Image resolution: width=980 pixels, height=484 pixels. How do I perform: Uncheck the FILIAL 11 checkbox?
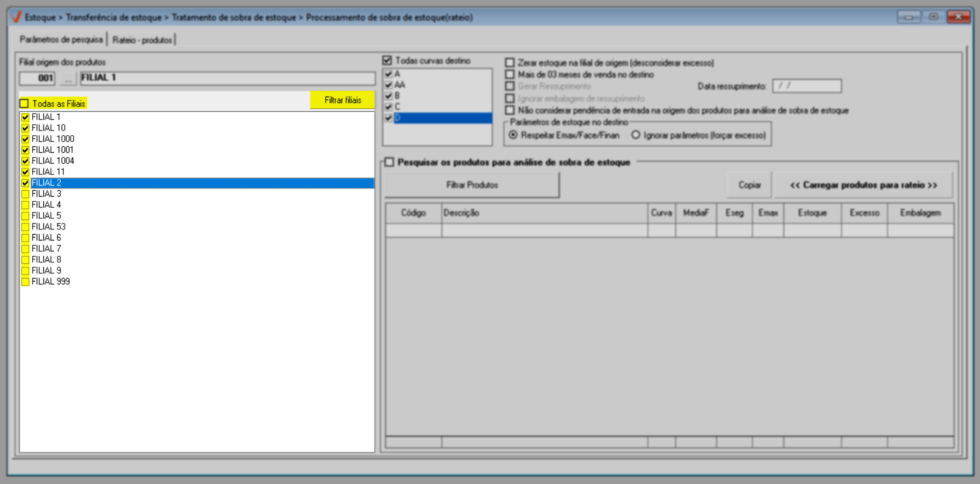pos(25,172)
